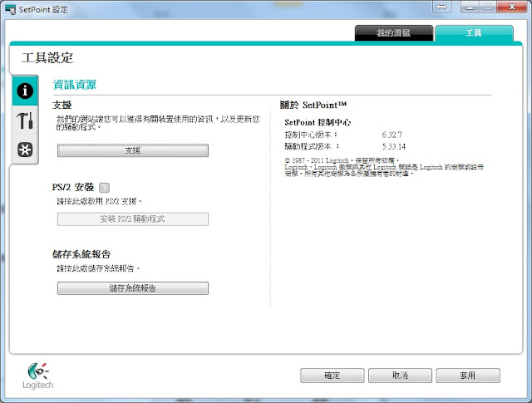Select the hammer and screwdriver tools icon
Viewport: 532px width, 403px height.
(25, 120)
